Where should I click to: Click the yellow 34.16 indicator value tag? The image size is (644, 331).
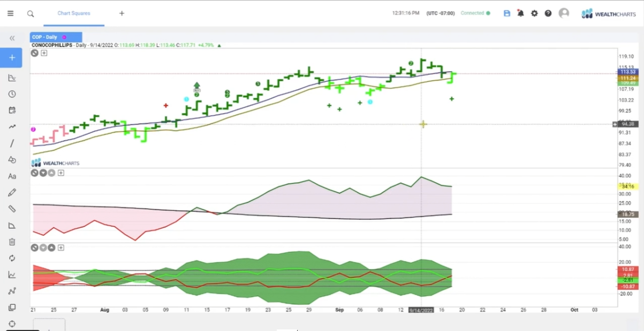click(x=627, y=186)
